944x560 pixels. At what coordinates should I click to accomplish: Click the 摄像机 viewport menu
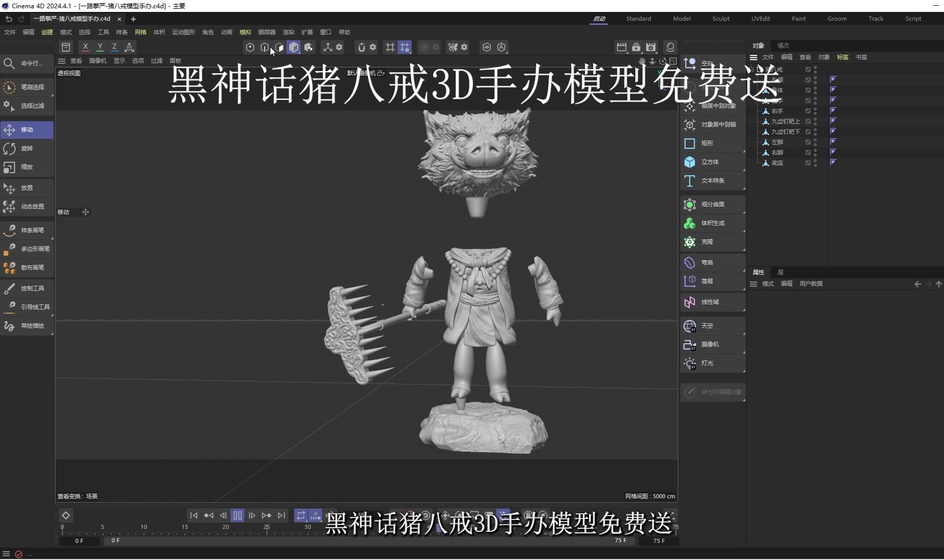click(x=98, y=61)
